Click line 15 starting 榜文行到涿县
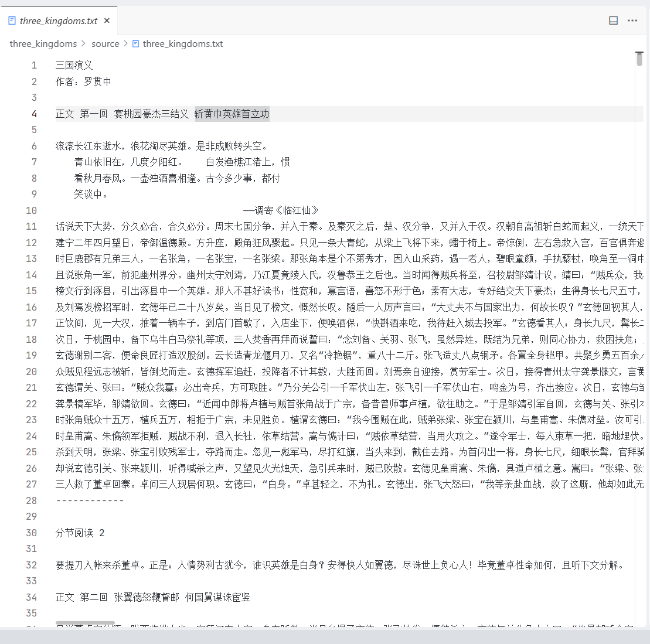Viewport: 650px width, 644px height. [349, 291]
